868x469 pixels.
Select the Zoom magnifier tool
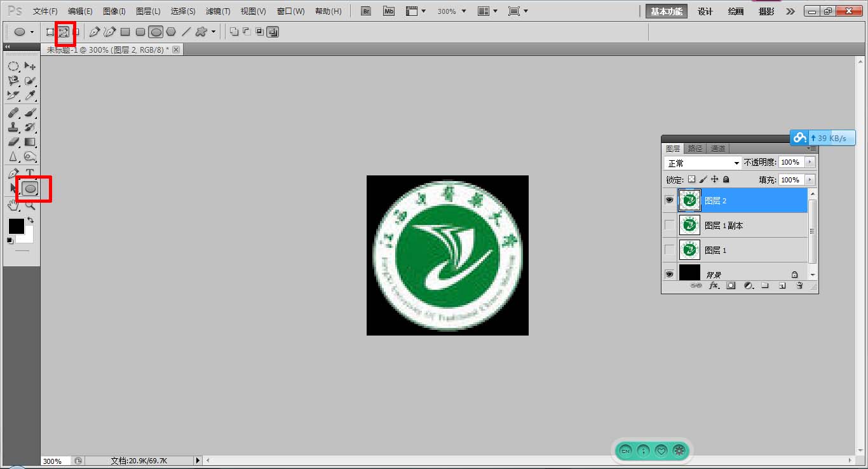pyautogui.click(x=30, y=205)
